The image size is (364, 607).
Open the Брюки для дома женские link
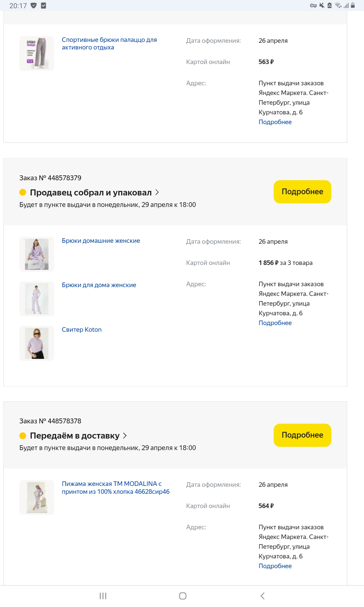(99, 285)
